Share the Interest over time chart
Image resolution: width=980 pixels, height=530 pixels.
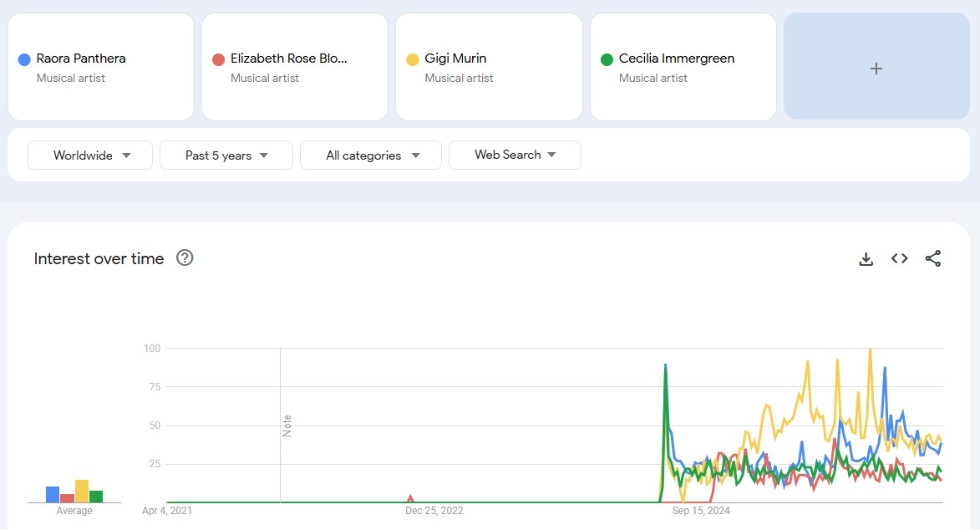click(933, 258)
